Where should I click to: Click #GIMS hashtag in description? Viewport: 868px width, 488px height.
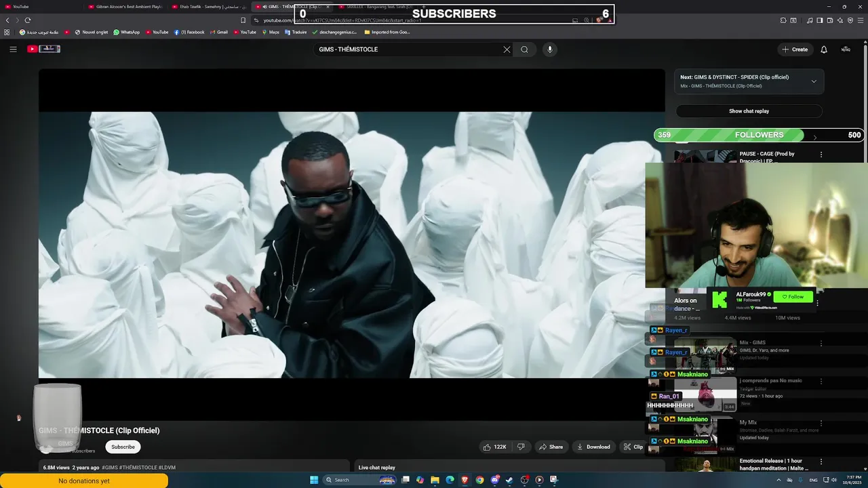[x=110, y=468]
